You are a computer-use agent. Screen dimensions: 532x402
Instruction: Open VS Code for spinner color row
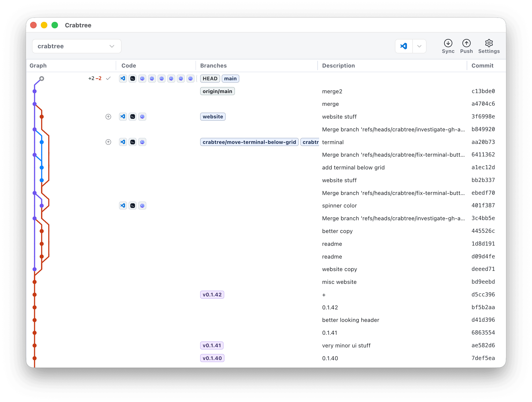click(123, 206)
